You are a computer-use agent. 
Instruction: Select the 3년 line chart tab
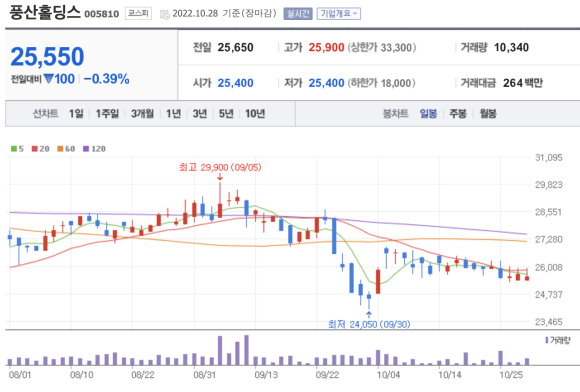[x=200, y=114]
